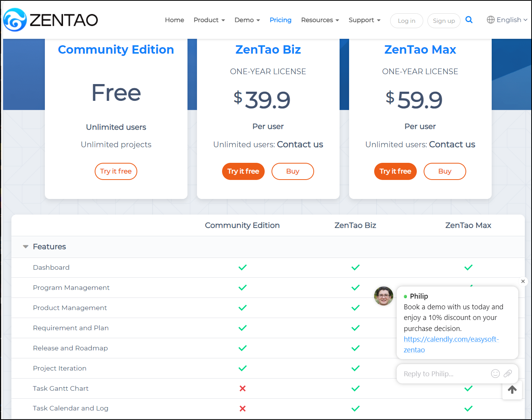Click Contact us under ZenTao Biz

300,145
